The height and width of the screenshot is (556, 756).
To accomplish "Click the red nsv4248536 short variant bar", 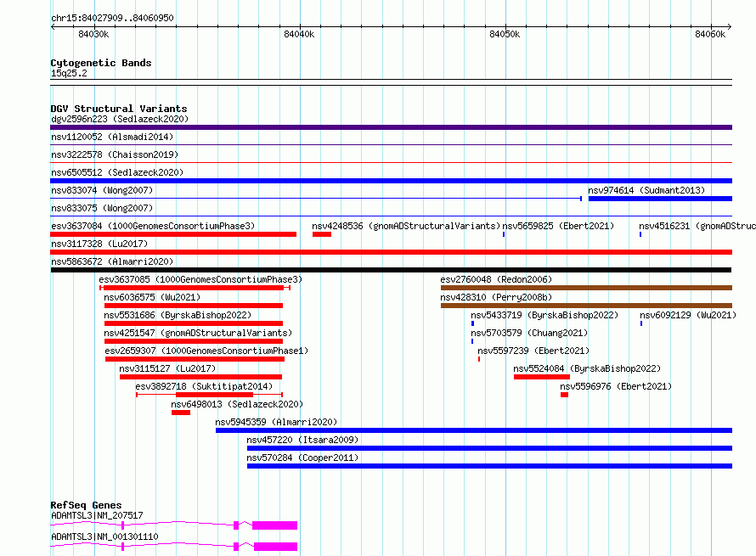I will [x=322, y=234].
